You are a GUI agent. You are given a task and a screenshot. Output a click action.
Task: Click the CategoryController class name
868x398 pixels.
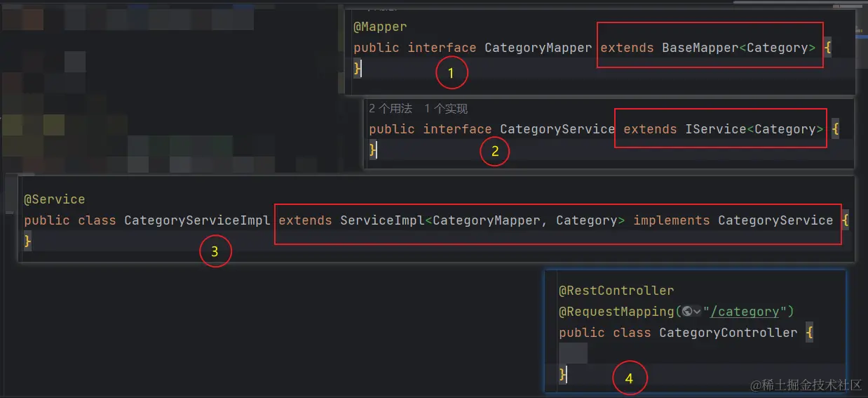tap(728, 333)
